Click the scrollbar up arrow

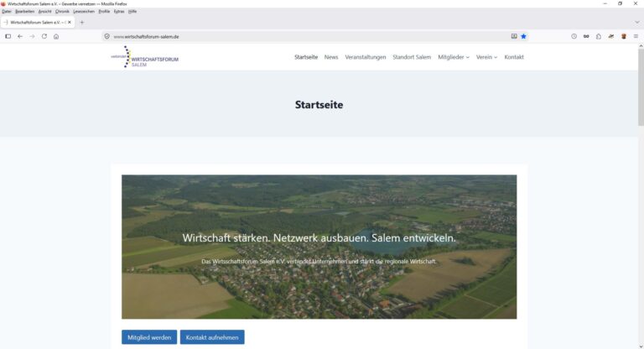tap(641, 46)
